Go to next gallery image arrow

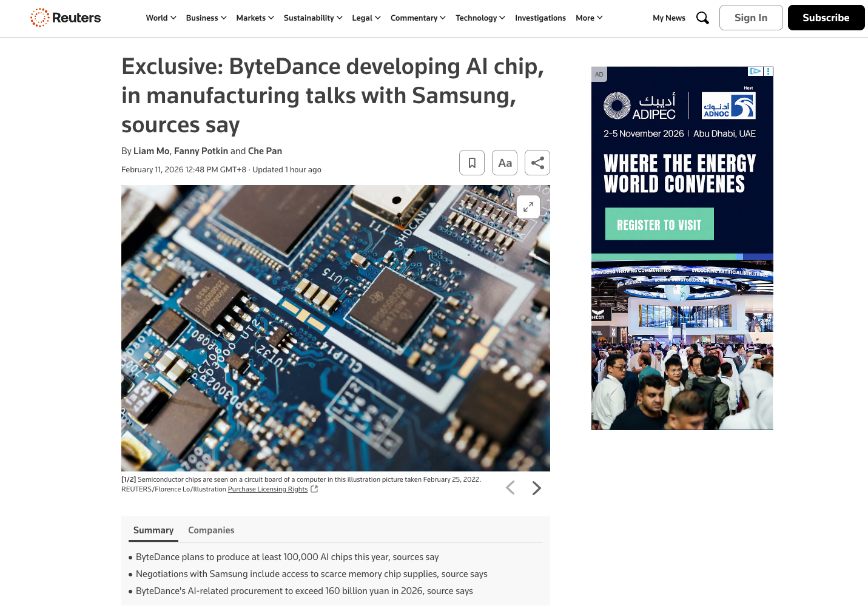[536, 488]
